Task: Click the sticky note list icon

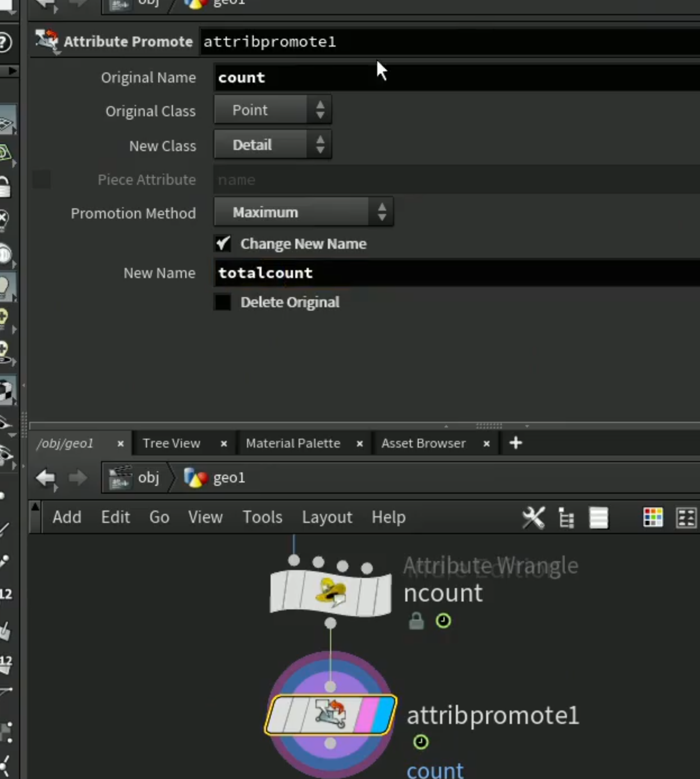Action: pos(598,518)
